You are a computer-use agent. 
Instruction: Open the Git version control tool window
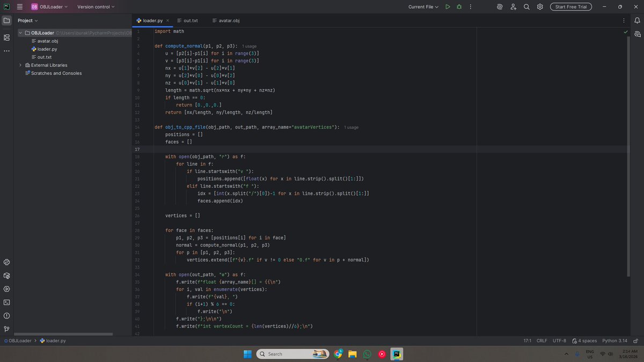click(6, 329)
